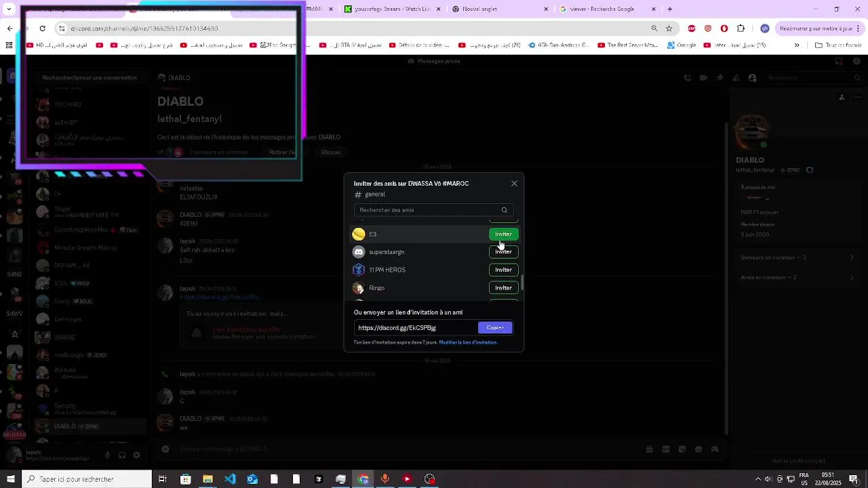Image resolution: width=868 pixels, height=488 pixels.
Task: Click Taper ici pour rechercher box
Action: 87,479
